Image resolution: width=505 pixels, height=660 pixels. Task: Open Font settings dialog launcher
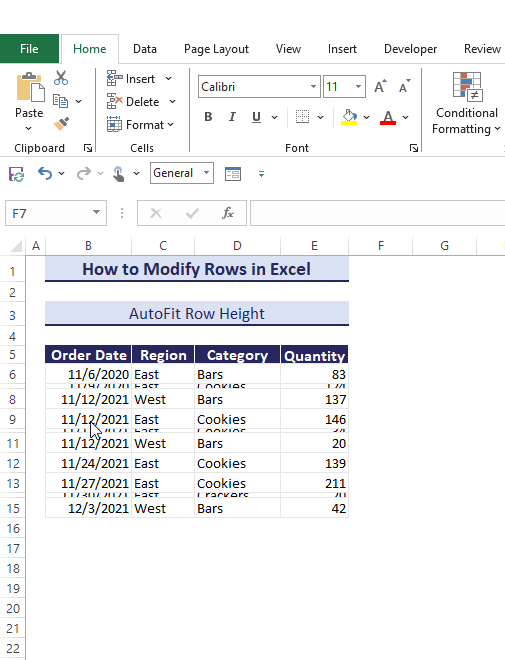(414, 148)
